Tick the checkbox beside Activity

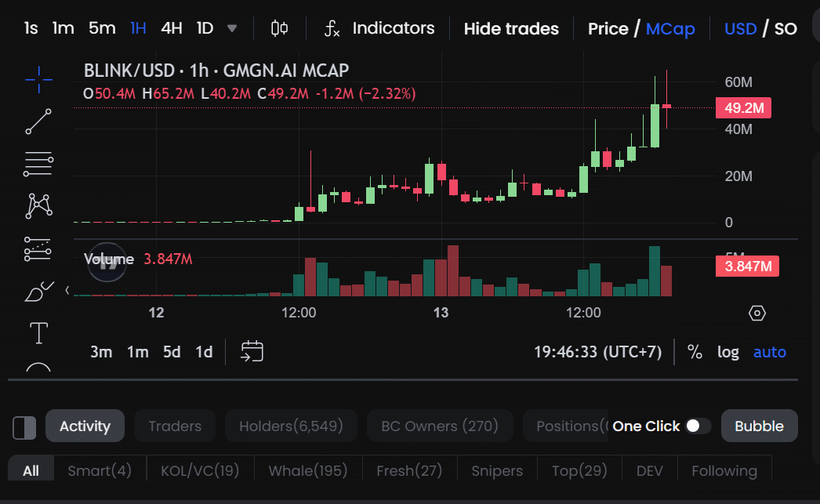click(x=24, y=427)
